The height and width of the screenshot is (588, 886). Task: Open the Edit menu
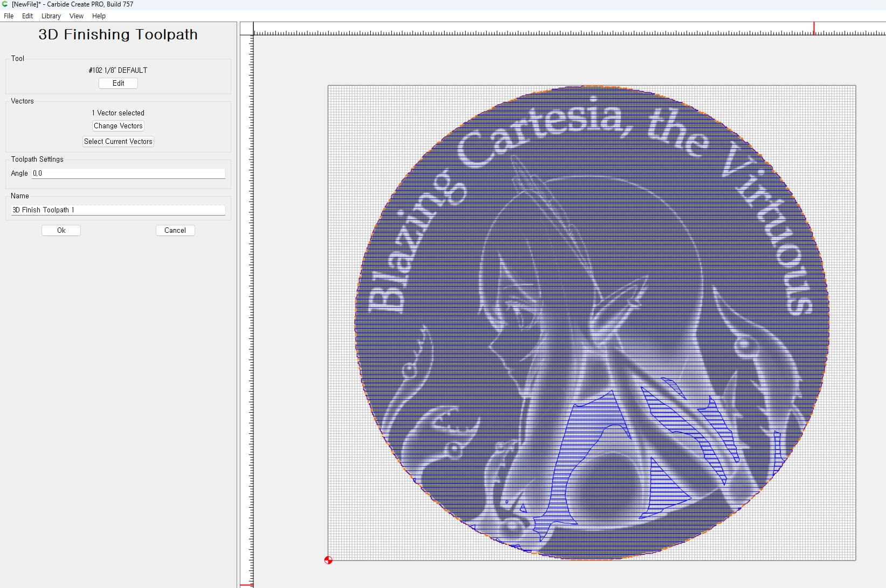pyautogui.click(x=27, y=16)
